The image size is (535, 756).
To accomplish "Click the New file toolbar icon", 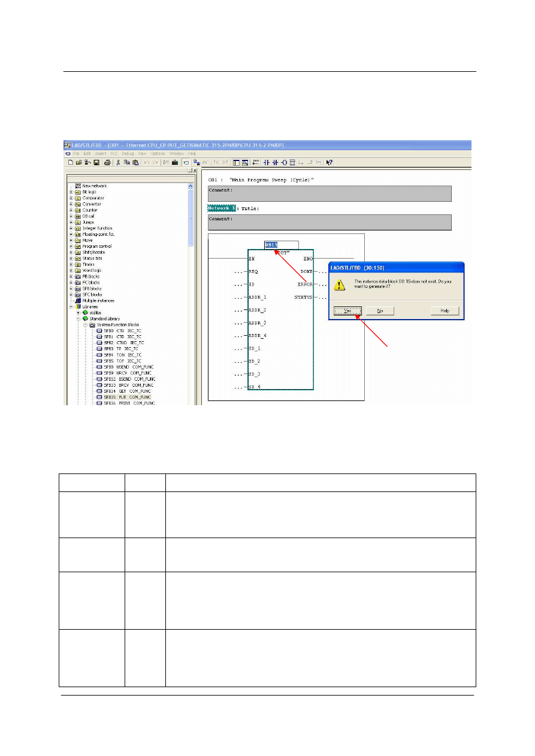I will coord(70,162).
